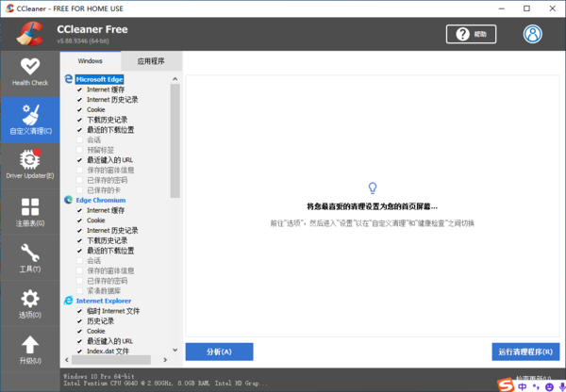The image size is (566, 392).
Task: Click the CCleaner Free title text
Action: click(92, 29)
